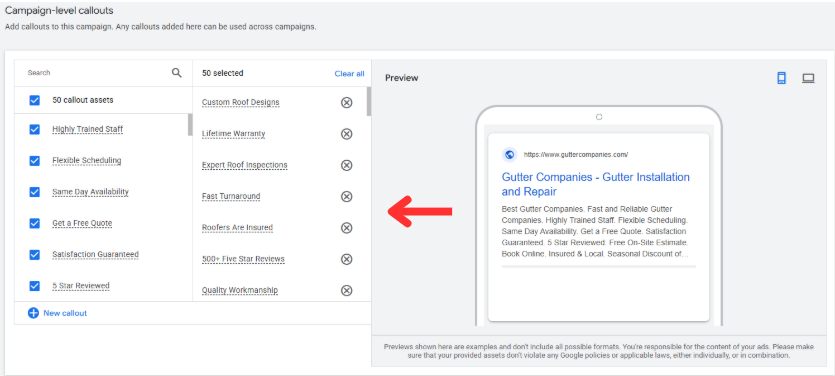Click the callout assets list scrollbar
Viewport: 835px width, 376px height.
pos(190,125)
